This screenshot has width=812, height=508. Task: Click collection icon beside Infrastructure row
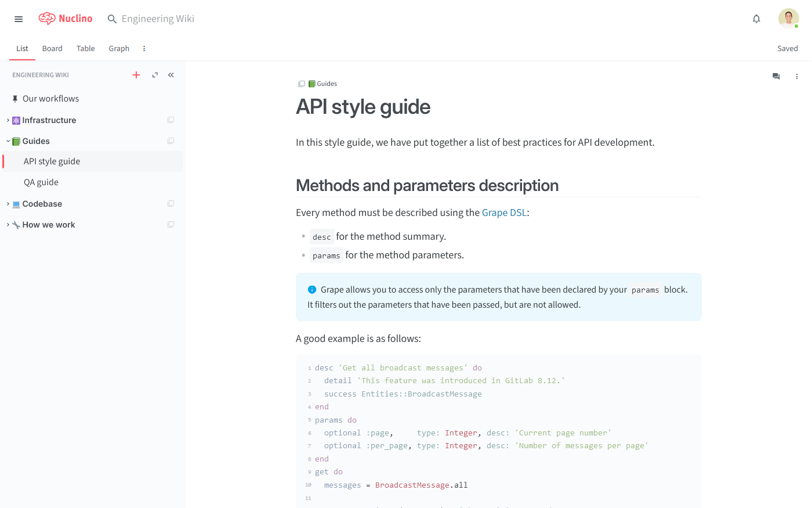171,120
